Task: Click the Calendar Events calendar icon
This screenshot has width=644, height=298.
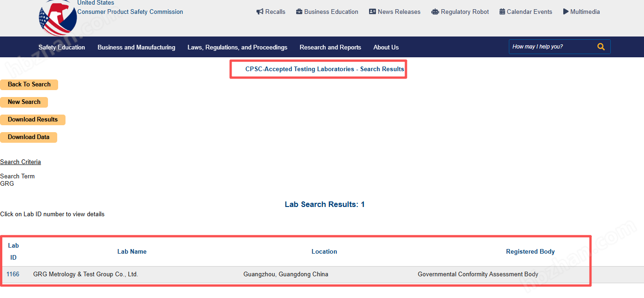Action: click(x=502, y=12)
